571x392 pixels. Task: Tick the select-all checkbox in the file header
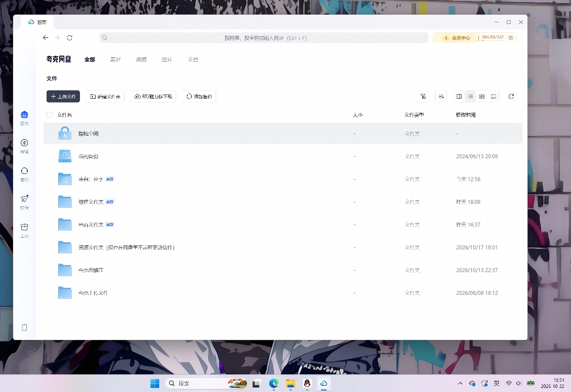(50, 115)
